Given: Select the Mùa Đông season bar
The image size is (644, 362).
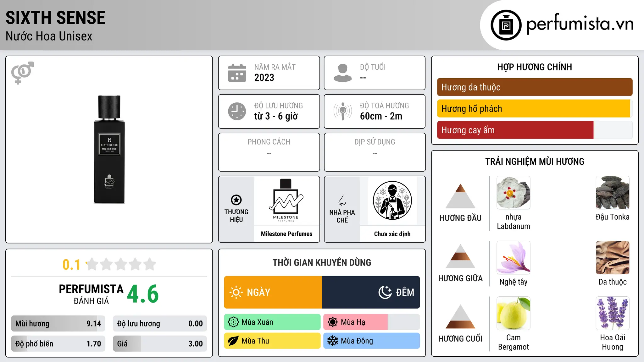Looking at the screenshot, I should click(372, 341).
